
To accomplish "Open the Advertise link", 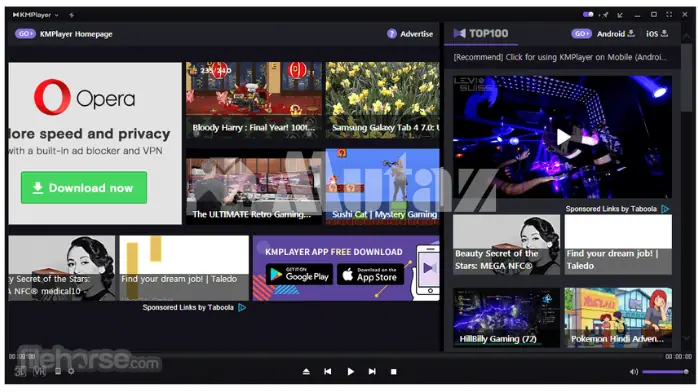I will (417, 34).
